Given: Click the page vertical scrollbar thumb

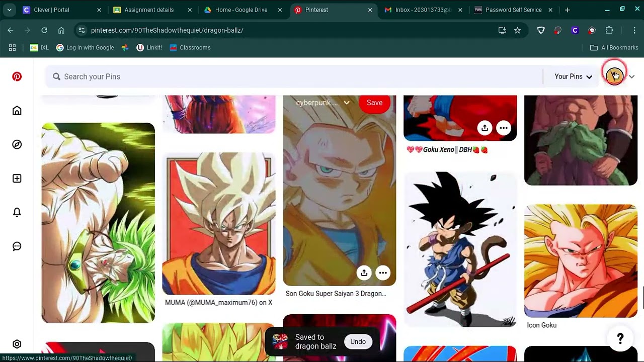Looking at the screenshot, I should point(642,298).
